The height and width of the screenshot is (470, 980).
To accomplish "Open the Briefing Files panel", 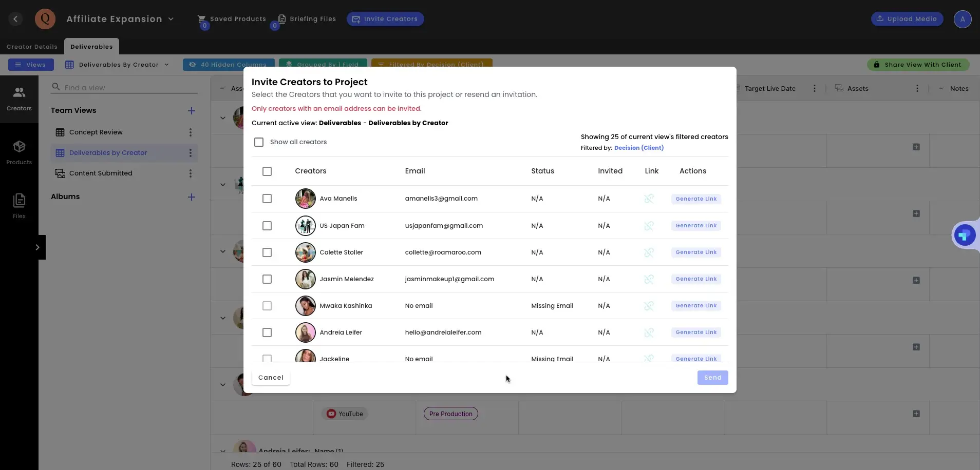I will (x=307, y=19).
